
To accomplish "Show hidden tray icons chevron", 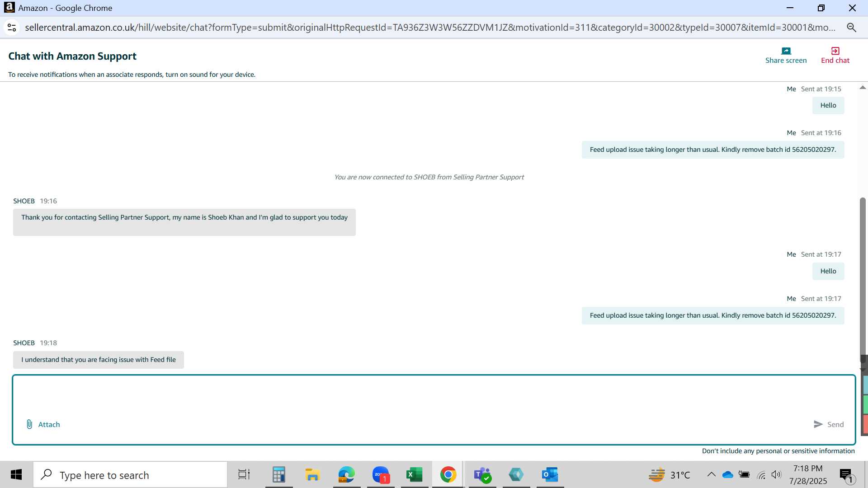I will tap(711, 474).
